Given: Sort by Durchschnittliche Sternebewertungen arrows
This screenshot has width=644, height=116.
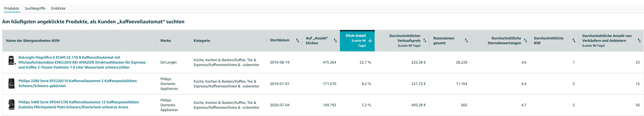Looking at the screenshot, I should 525,40.
